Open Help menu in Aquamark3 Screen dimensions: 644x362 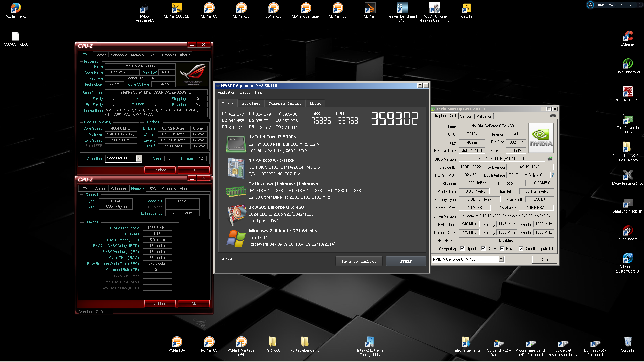[x=258, y=92]
